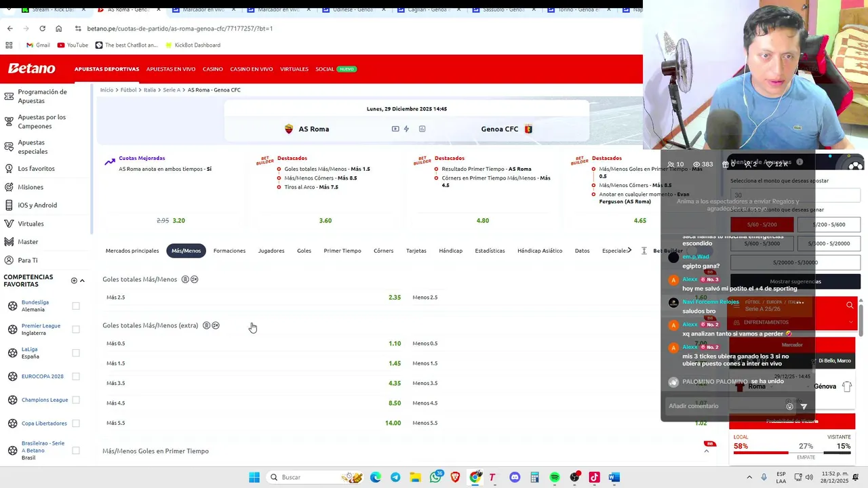Collapse all markets with the toggle icon
The height and width of the screenshot is (488, 868).
644,251
